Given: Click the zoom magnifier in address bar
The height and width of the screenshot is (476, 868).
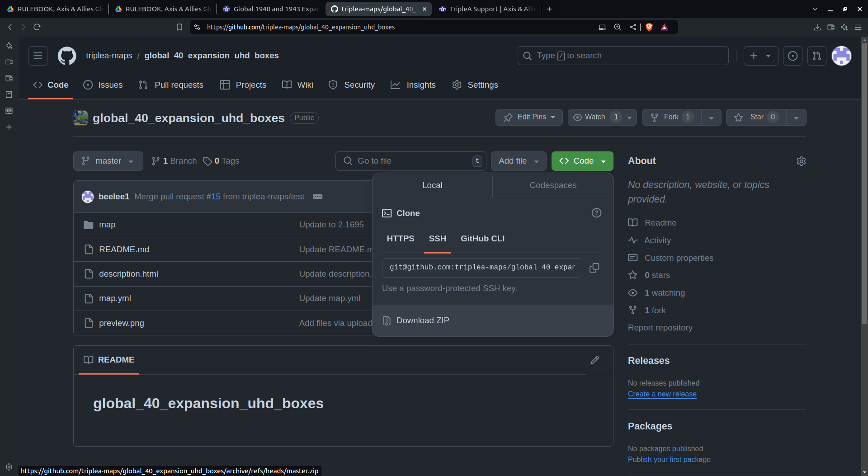Looking at the screenshot, I should pos(617,27).
